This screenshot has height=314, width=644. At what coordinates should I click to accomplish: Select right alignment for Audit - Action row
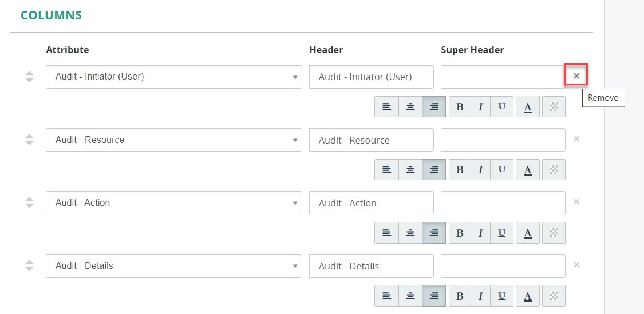pyautogui.click(x=434, y=233)
